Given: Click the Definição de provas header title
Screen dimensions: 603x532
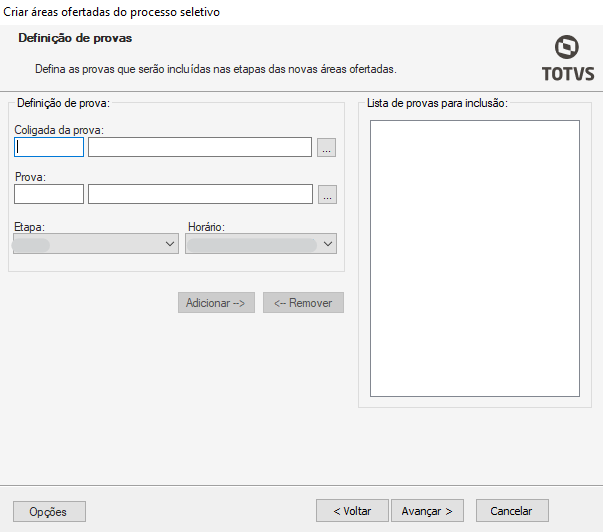Looking at the screenshot, I should click(76, 38).
